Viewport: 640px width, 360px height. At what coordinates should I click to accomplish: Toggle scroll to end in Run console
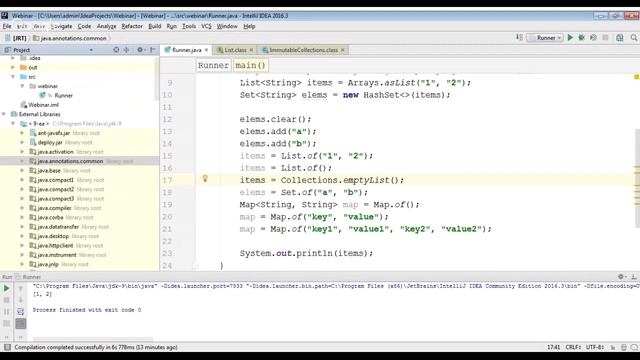click(20, 324)
